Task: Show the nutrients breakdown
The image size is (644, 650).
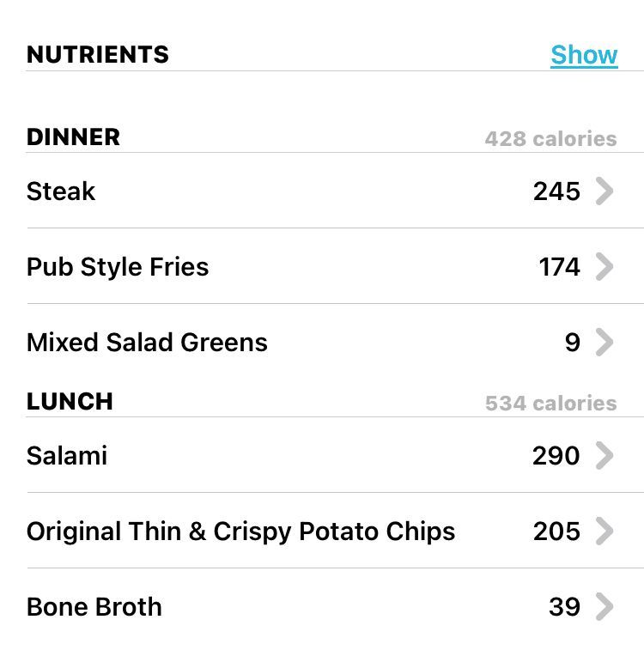Action: [584, 55]
